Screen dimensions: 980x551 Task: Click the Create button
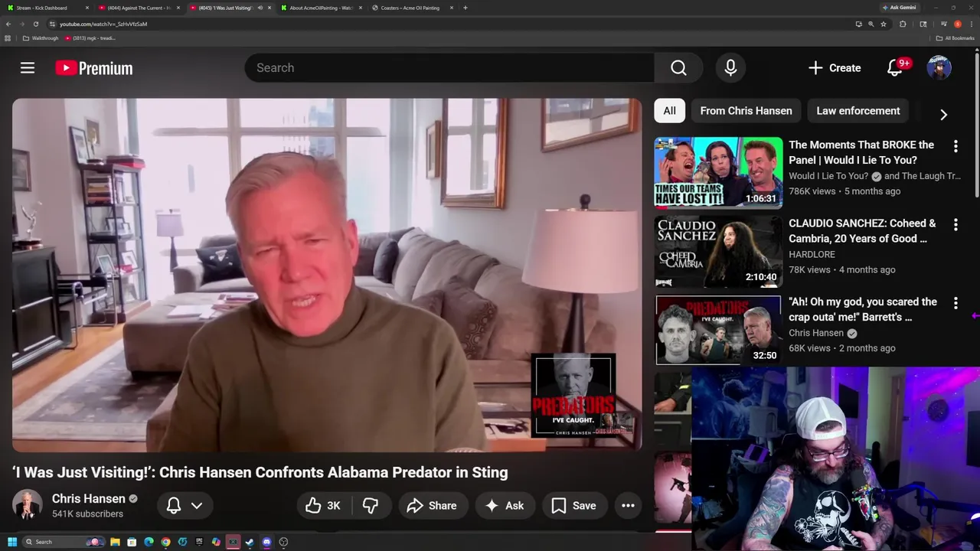(835, 68)
